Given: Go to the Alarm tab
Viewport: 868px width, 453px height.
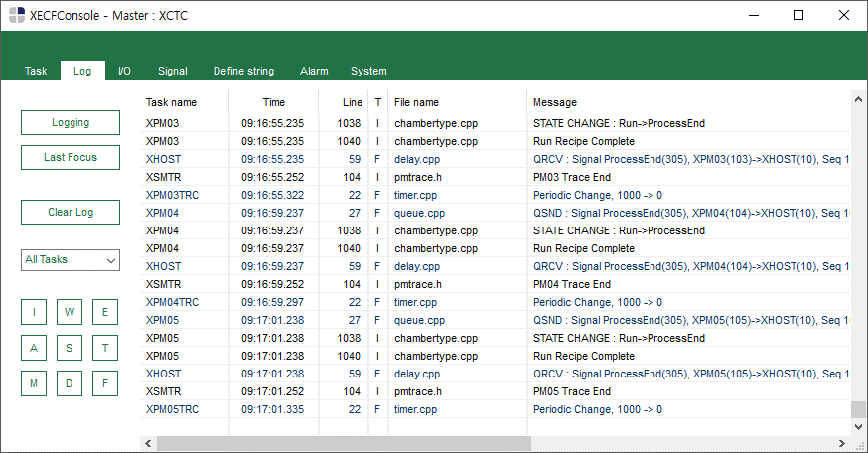Looking at the screenshot, I should (x=314, y=72).
